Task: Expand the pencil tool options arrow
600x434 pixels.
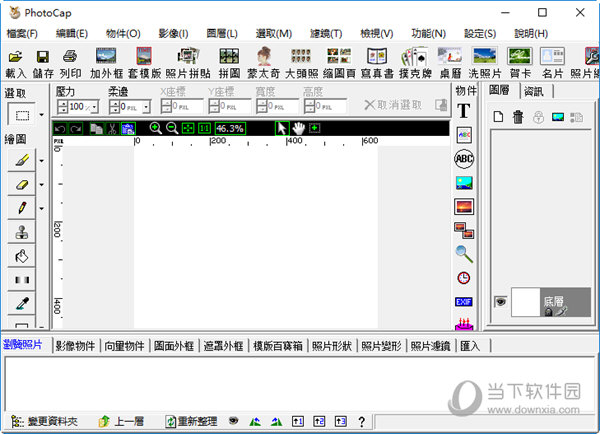Action: pos(41,209)
